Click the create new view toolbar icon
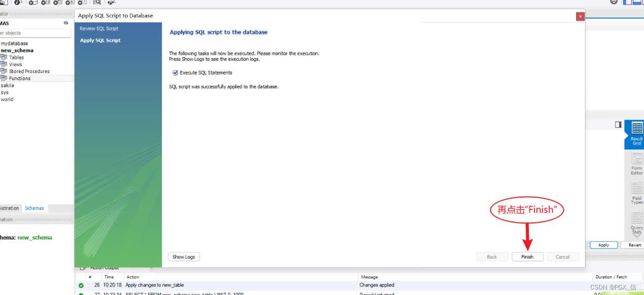The height and width of the screenshot is (295, 644). [x=58, y=3]
